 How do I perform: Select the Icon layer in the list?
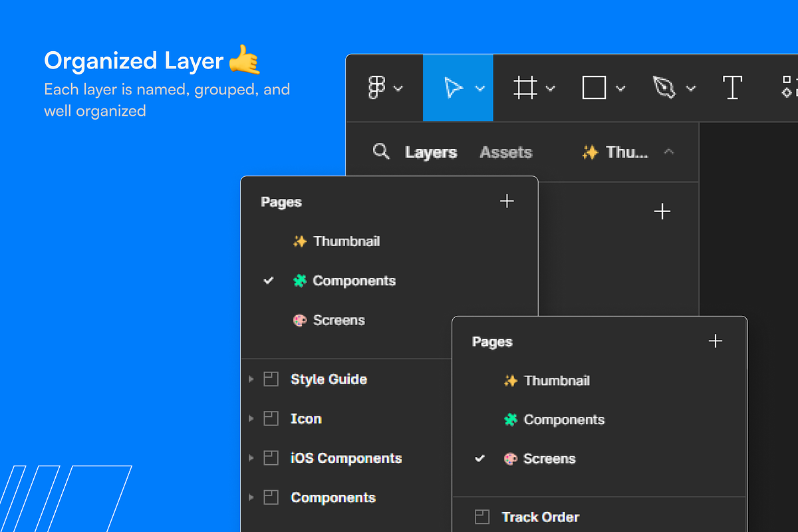click(x=306, y=419)
